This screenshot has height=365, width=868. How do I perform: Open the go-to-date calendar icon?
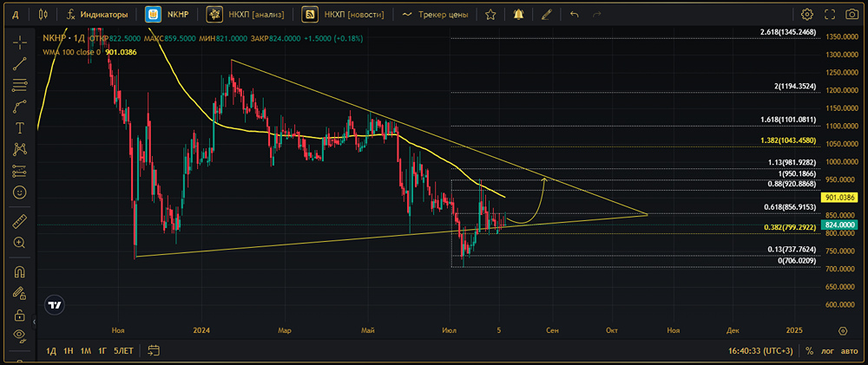coord(154,350)
